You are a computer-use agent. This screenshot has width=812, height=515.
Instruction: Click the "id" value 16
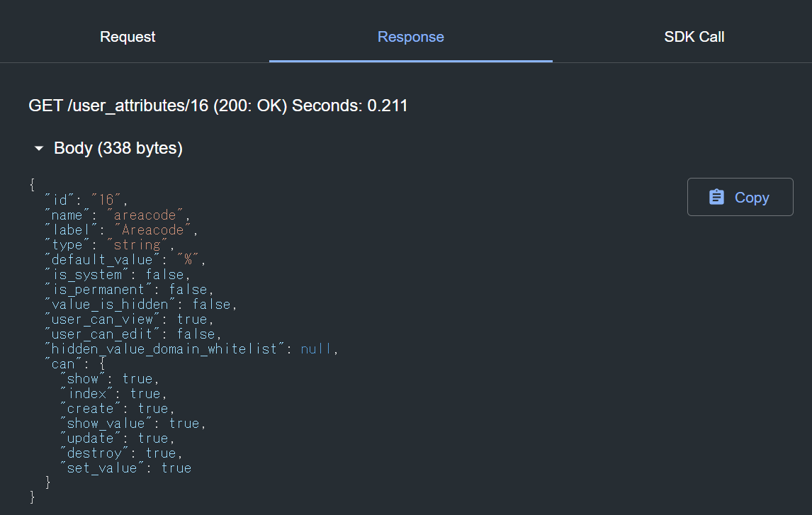[x=106, y=200]
